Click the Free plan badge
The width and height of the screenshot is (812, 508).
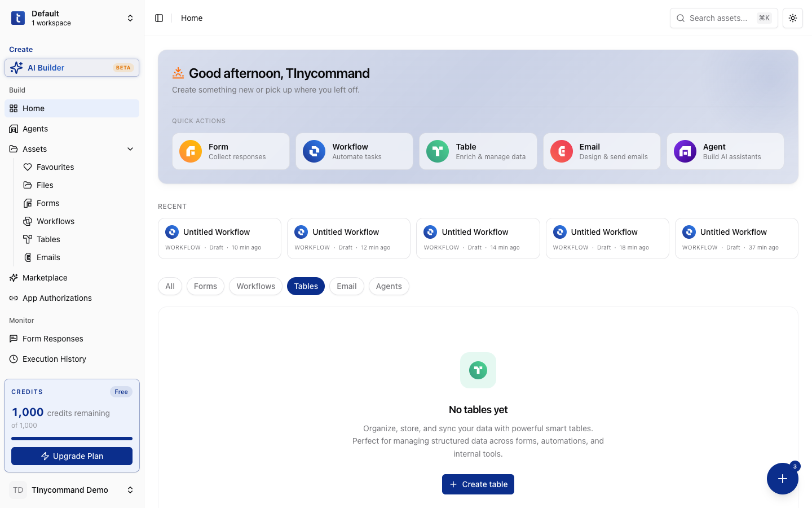coord(121,392)
